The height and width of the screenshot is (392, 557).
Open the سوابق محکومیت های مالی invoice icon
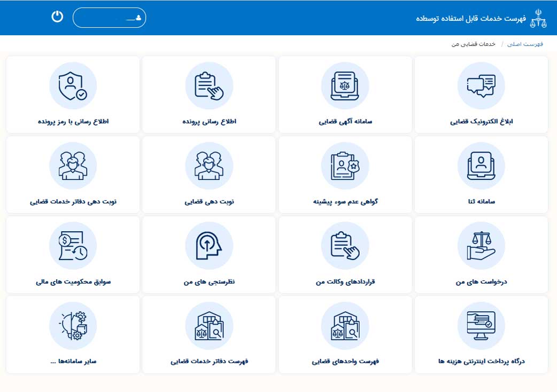tap(73, 246)
